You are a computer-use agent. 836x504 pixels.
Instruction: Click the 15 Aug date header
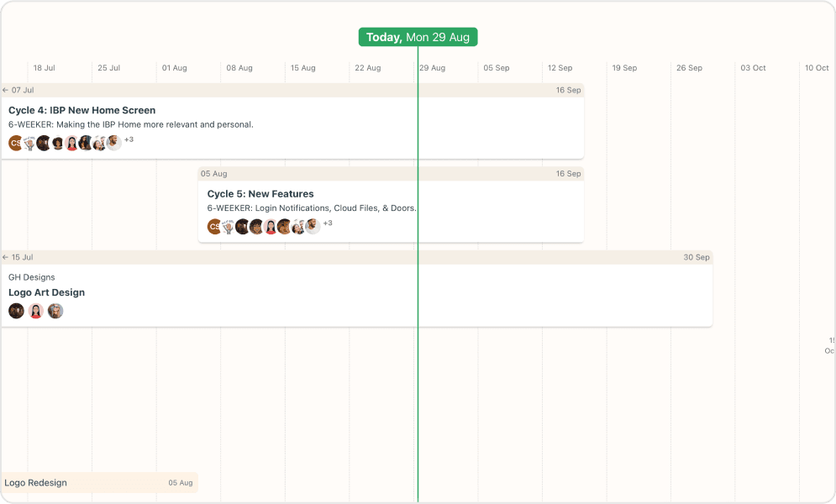[302, 68]
